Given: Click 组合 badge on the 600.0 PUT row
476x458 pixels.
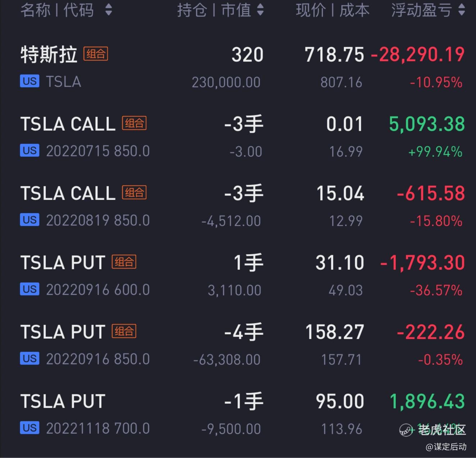Looking at the screenshot, I should (124, 262).
